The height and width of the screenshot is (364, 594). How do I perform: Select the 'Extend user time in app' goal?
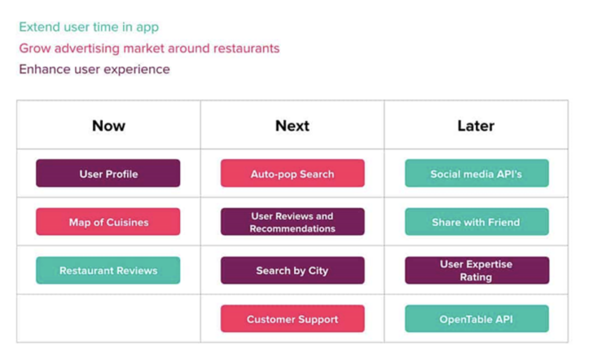pyautogui.click(x=89, y=27)
